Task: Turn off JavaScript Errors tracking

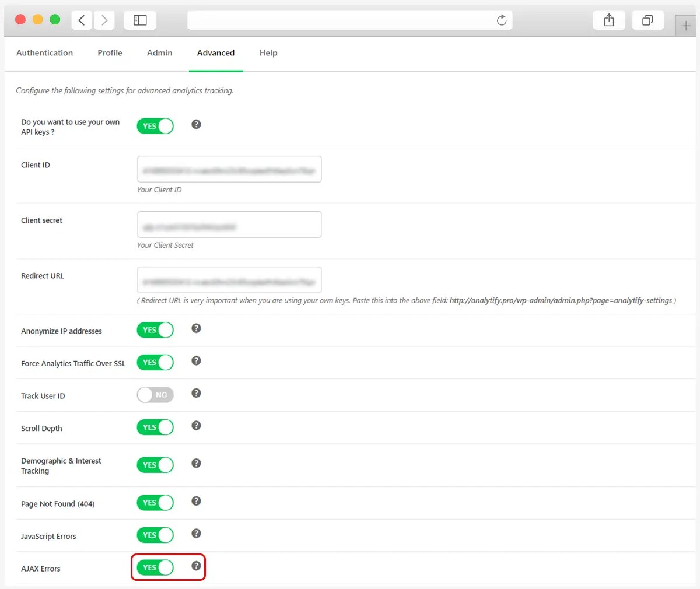Action: coord(155,534)
